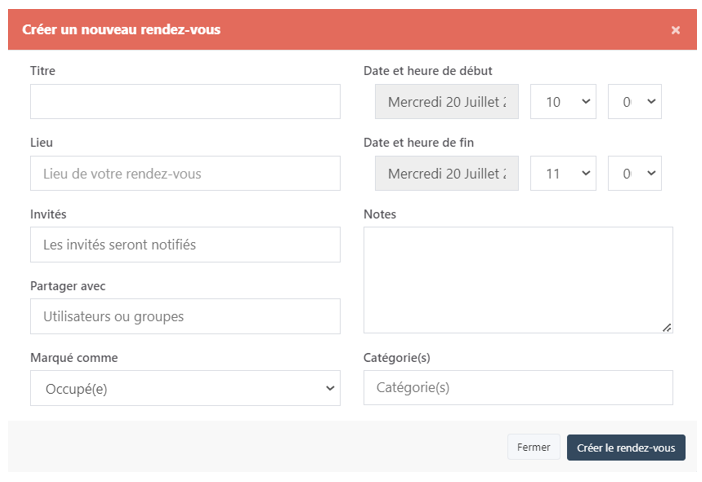702x482 pixels.
Task: Focus the Catégorie(s) input field
Action: 517,388
